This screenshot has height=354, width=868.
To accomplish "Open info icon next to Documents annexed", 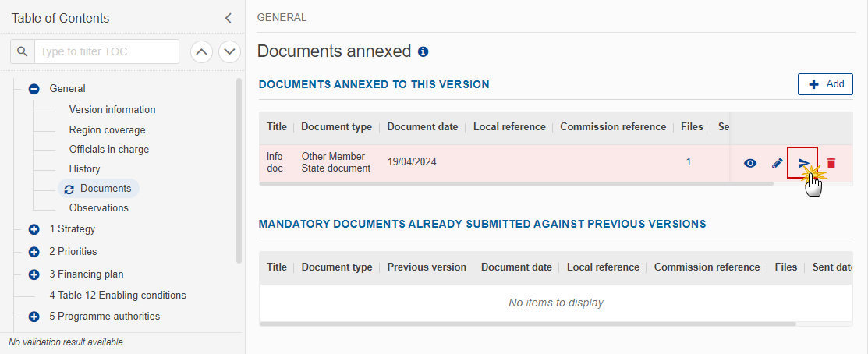I will [x=423, y=52].
